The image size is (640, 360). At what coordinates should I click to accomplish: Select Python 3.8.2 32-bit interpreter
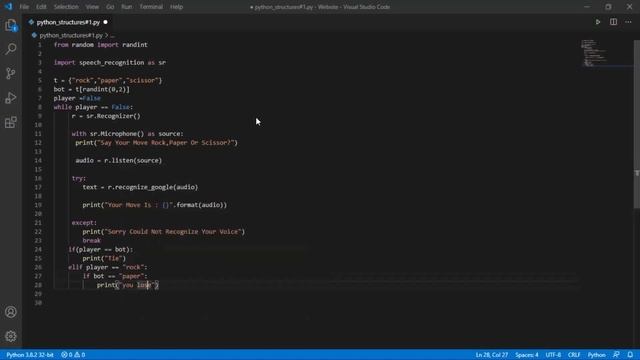30,355
